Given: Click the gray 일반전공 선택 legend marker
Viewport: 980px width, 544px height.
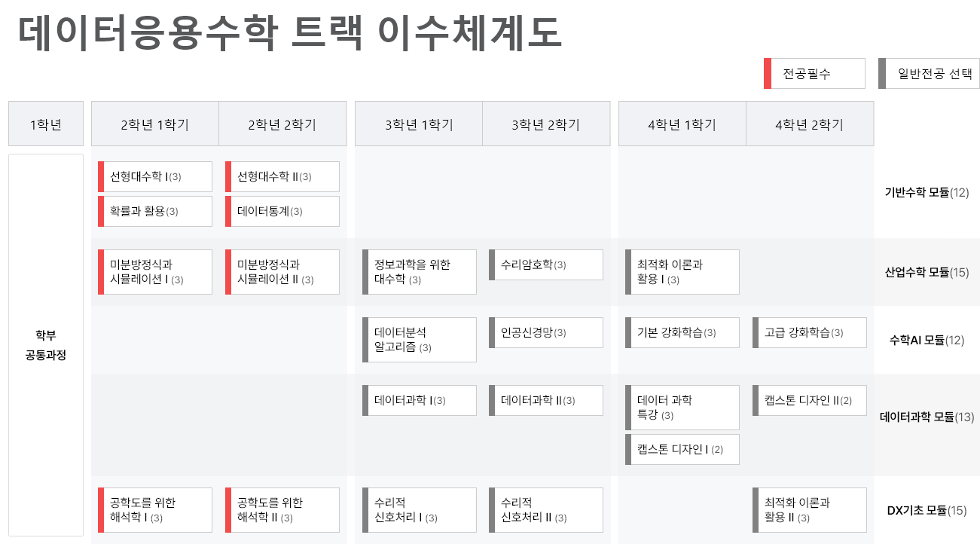Looking at the screenshot, I should 882,74.
